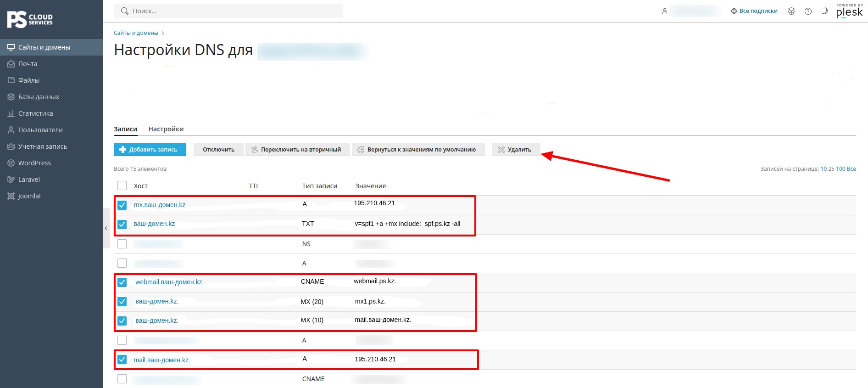The image size is (868, 388).
Task: Click the Добавить запись button
Action: pyautogui.click(x=150, y=150)
